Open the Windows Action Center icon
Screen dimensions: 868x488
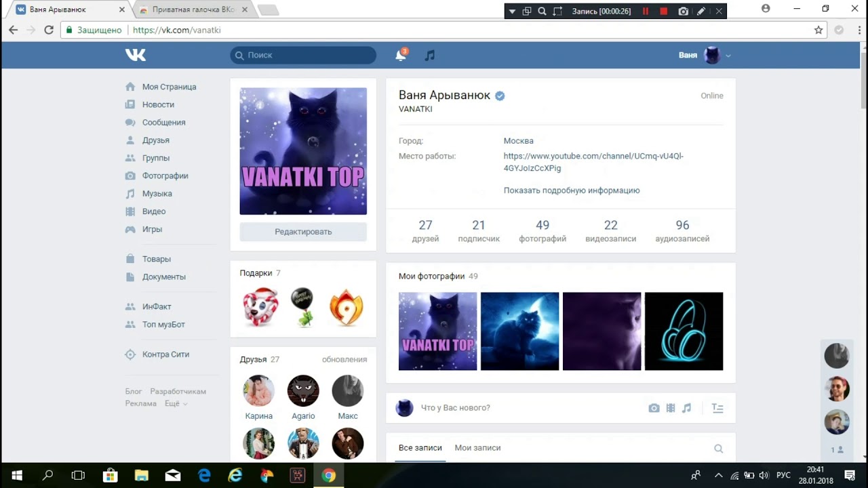[850, 475]
